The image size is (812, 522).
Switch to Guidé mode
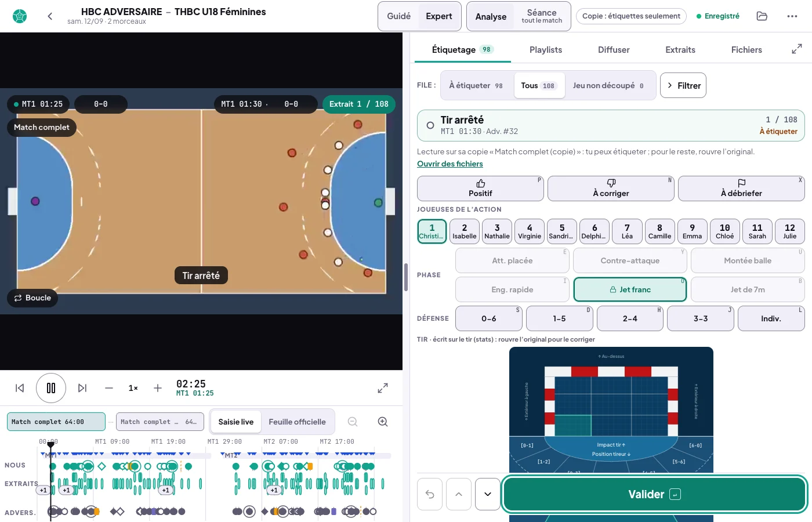tap(399, 16)
